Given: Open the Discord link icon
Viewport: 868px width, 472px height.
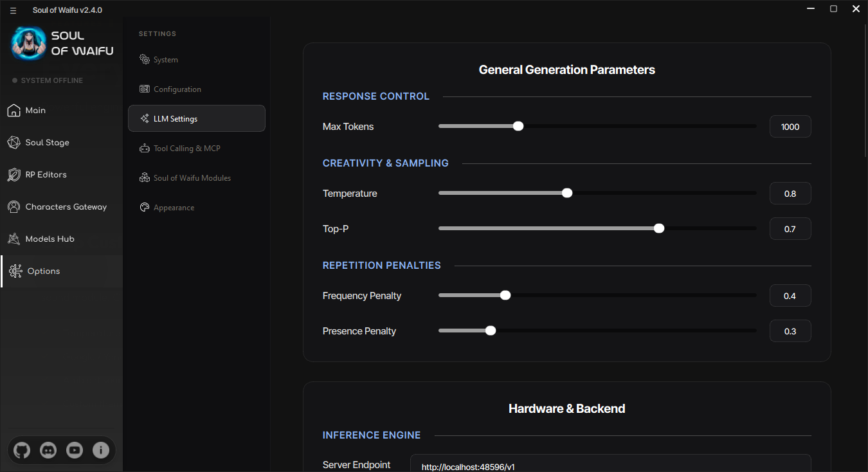Looking at the screenshot, I should 48,451.
